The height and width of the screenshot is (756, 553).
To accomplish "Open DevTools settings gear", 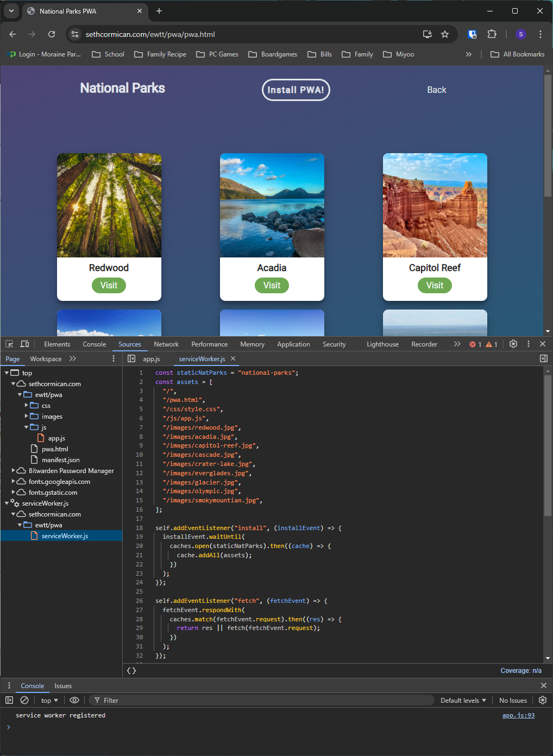I will click(x=513, y=344).
